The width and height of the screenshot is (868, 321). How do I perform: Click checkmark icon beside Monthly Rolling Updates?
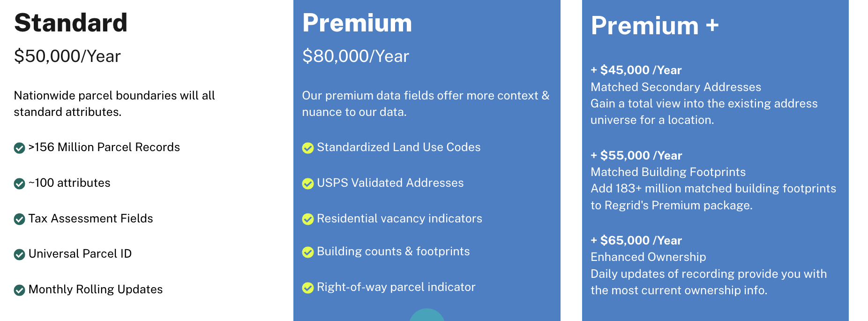[x=19, y=290]
